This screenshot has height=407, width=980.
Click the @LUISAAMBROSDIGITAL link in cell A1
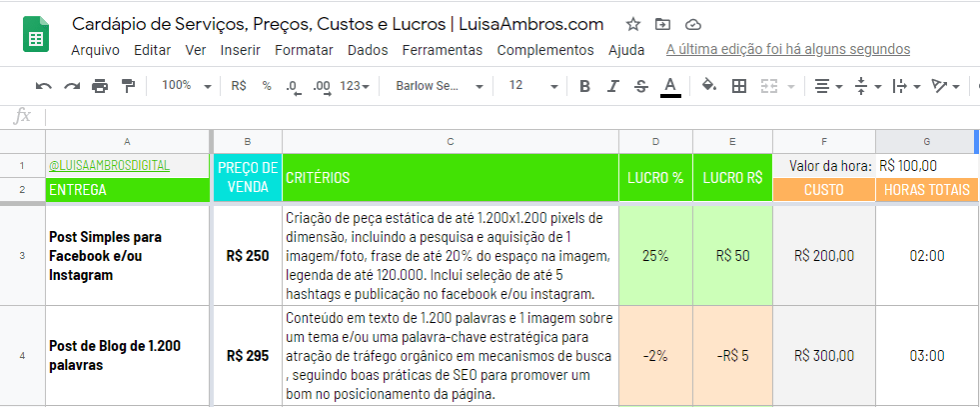[109, 165]
